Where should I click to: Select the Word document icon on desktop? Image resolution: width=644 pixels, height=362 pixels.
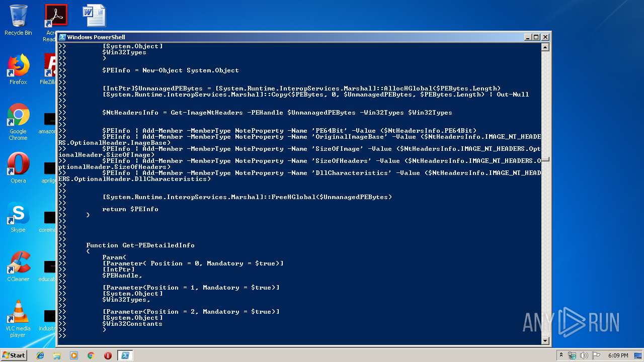coord(94,15)
